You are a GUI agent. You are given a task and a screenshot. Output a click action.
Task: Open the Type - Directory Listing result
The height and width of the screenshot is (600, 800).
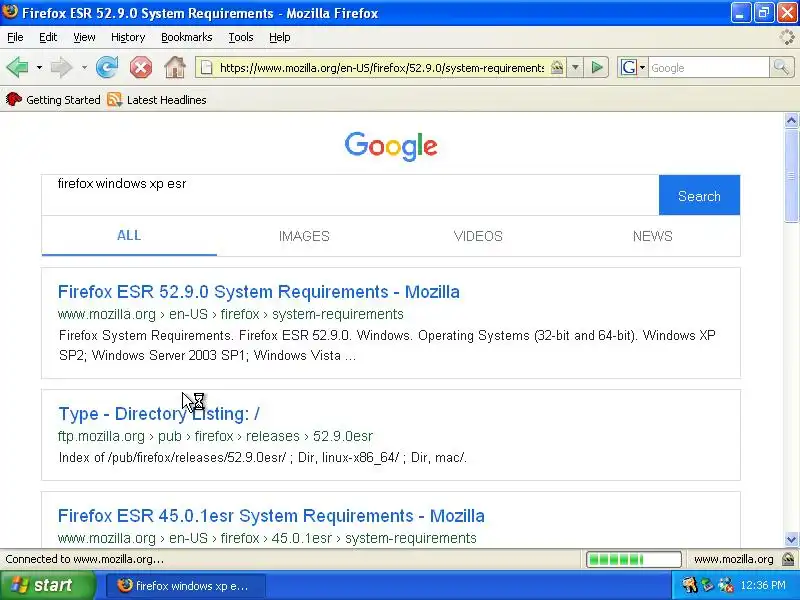click(159, 414)
